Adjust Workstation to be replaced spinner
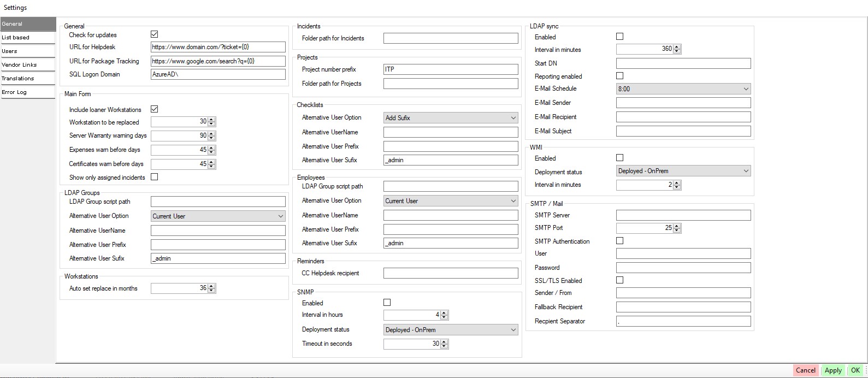868x378 pixels. [184, 122]
